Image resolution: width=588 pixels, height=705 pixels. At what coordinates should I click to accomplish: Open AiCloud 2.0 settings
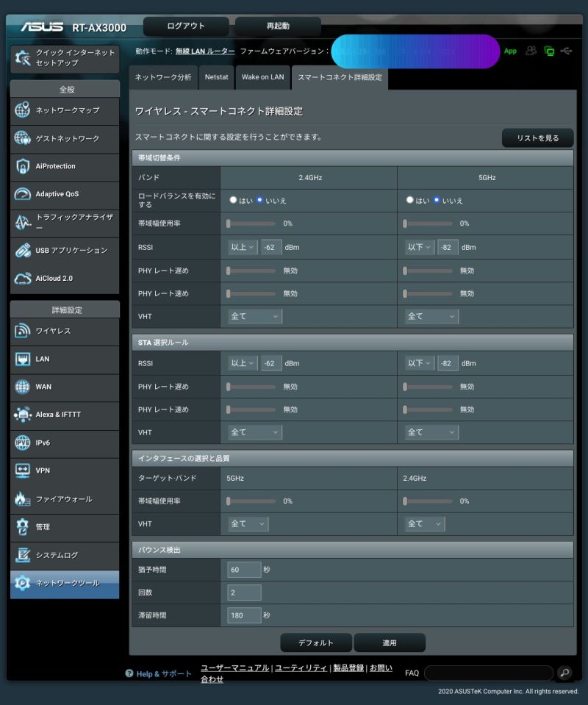(x=65, y=278)
